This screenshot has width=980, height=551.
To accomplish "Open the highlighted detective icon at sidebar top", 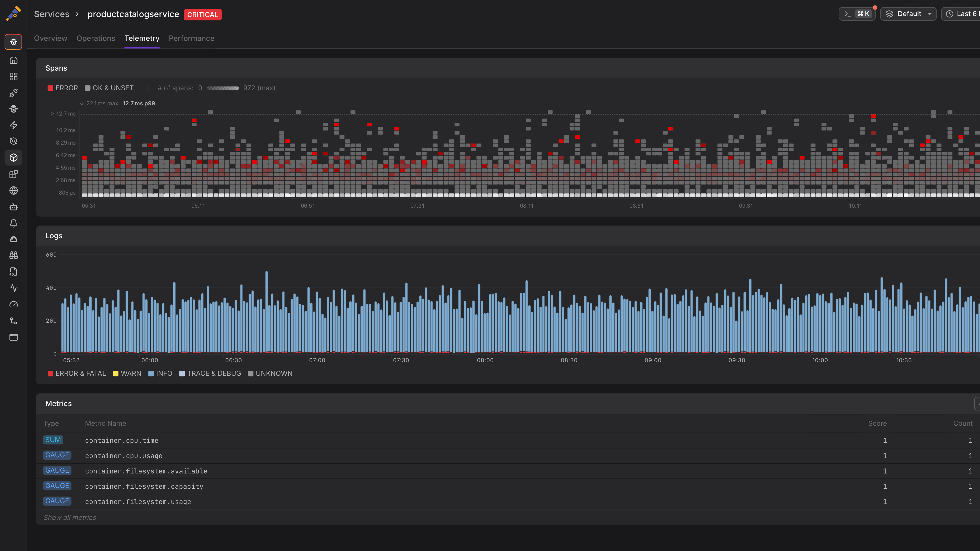I will [x=13, y=42].
